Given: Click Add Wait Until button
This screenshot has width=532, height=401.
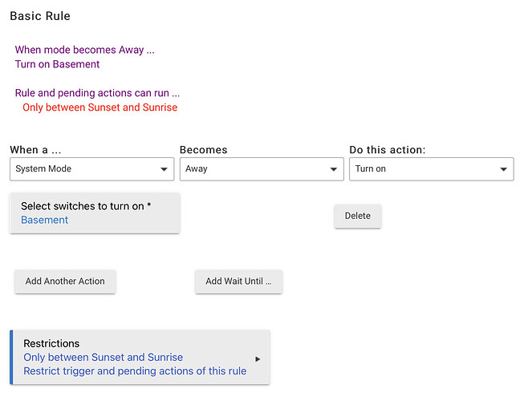Looking at the screenshot, I should (x=238, y=282).
